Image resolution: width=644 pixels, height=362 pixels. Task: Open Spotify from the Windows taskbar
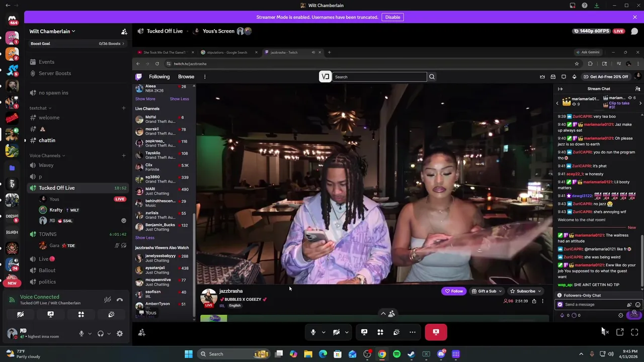(396, 354)
